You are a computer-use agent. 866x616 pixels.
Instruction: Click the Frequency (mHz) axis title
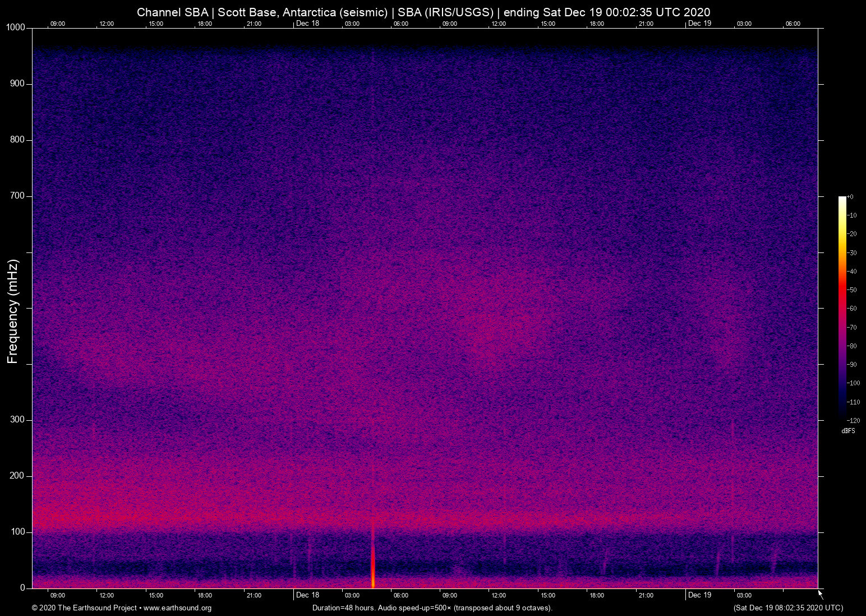click(x=13, y=311)
